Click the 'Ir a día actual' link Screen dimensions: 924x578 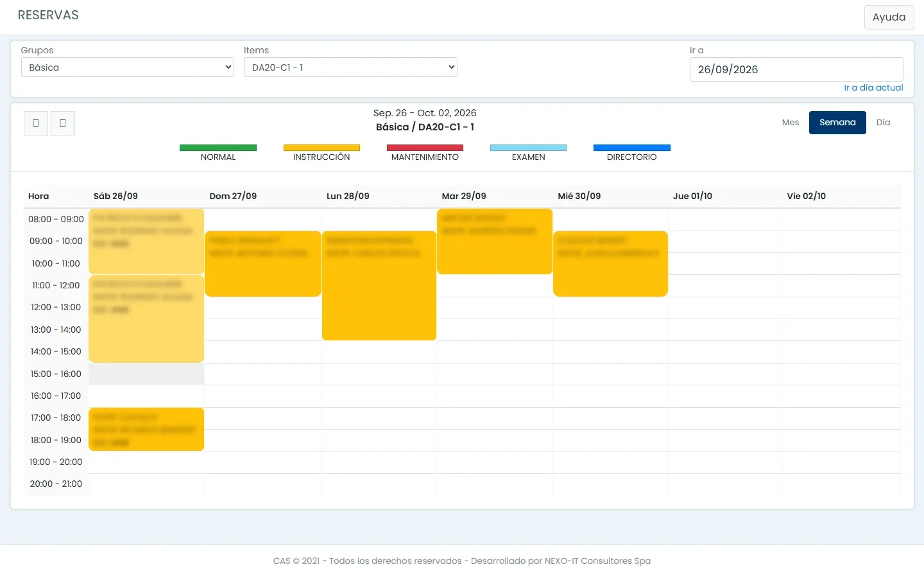click(x=873, y=88)
